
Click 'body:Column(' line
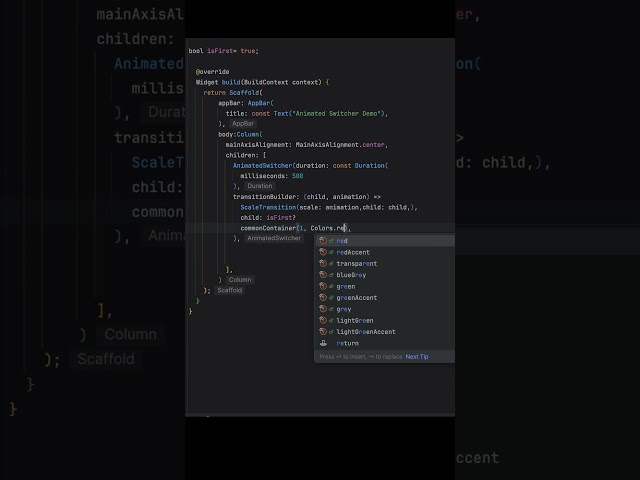pos(240,134)
